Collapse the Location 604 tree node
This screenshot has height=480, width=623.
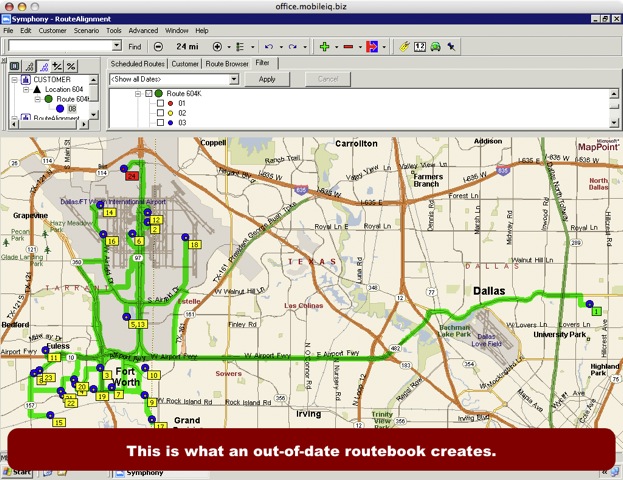[x=24, y=89]
